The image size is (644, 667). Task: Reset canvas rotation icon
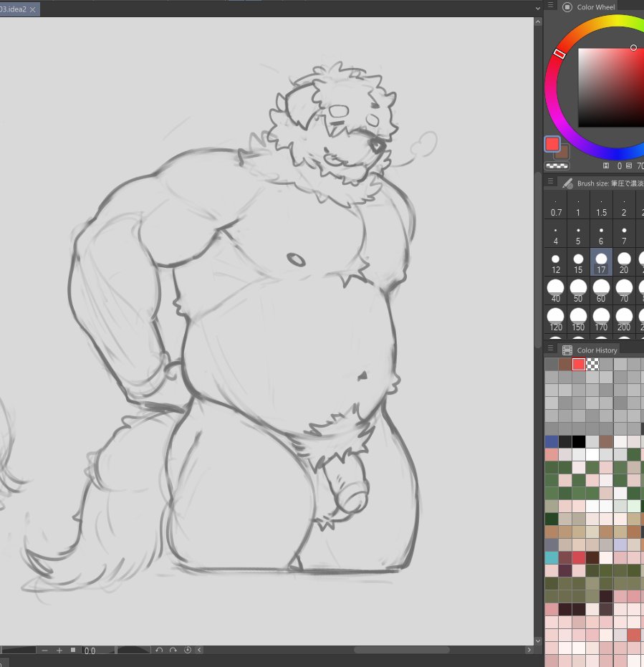click(x=187, y=650)
